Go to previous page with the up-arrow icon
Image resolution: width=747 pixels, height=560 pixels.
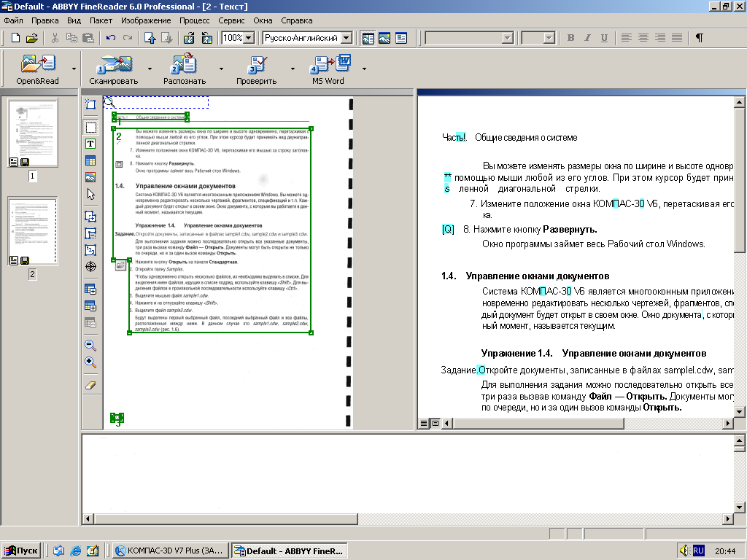(x=150, y=38)
